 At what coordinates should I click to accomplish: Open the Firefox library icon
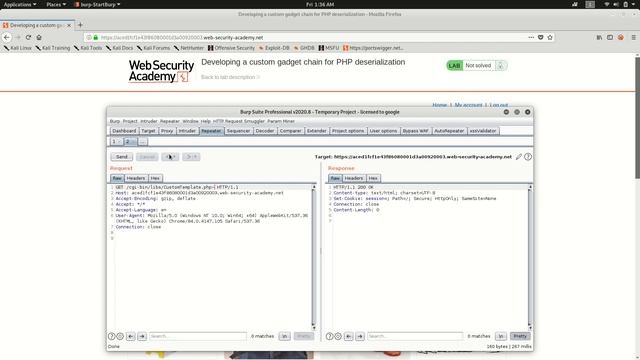(x=599, y=37)
